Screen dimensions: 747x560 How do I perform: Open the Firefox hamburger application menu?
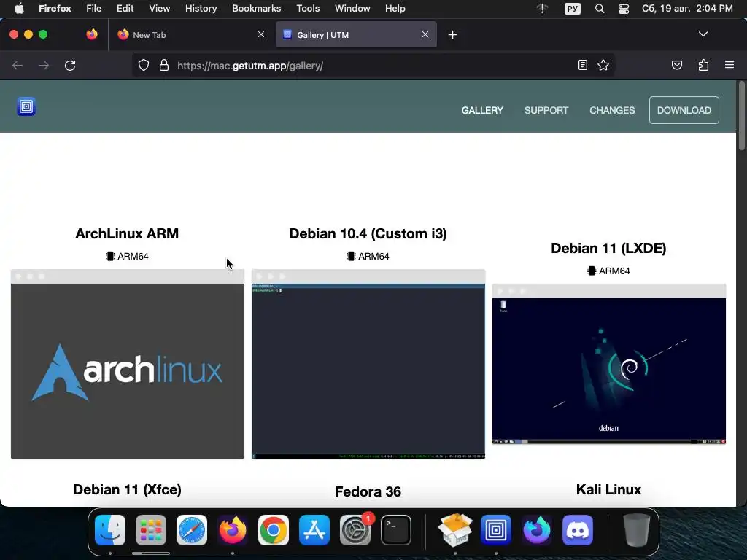(x=729, y=65)
